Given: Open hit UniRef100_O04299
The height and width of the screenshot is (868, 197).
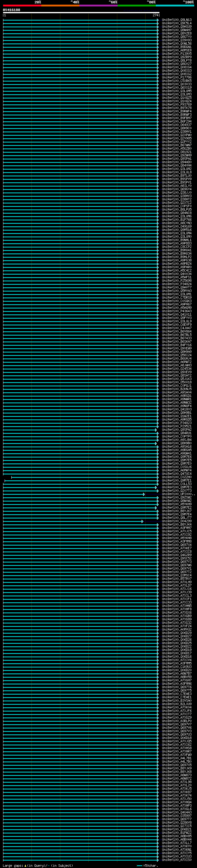Looking at the screenshot, I should tap(176, 521).
